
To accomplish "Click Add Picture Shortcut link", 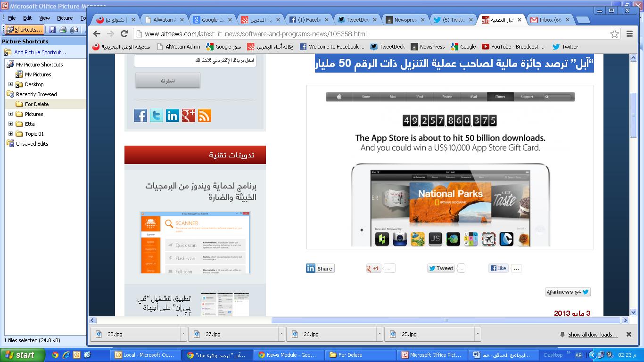I will tap(40, 52).
